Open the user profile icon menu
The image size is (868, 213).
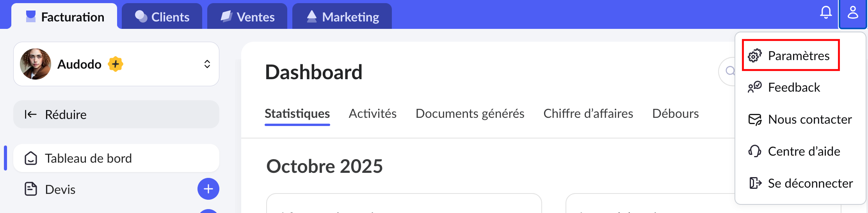(x=853, y=13)
